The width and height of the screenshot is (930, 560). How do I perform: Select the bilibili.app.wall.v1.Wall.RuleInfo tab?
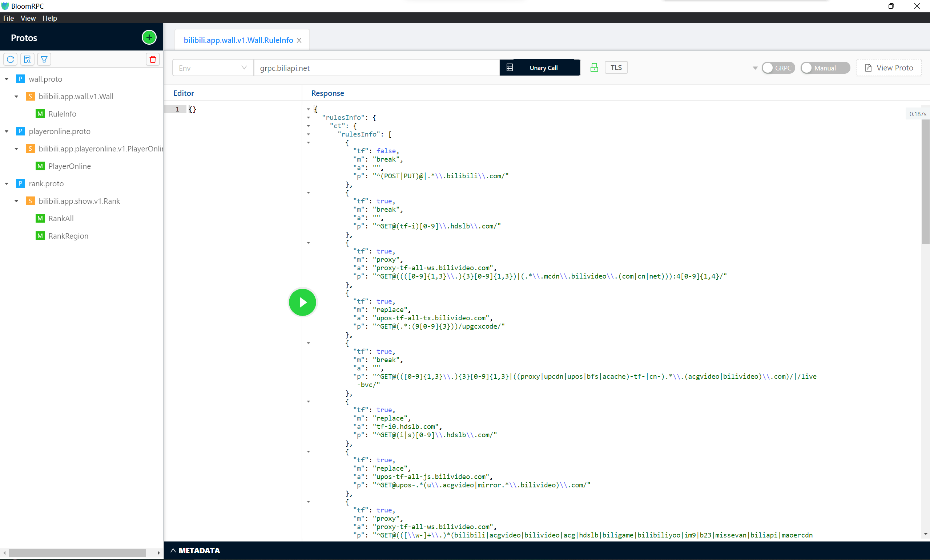[x=238, y=40]
